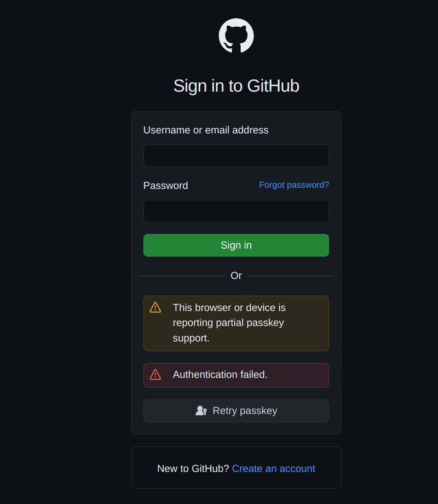This screenshot has width=438, height=504.
Task: Click the 'Sign in to GitHub' heading
Action: click(x=236, y=86)
